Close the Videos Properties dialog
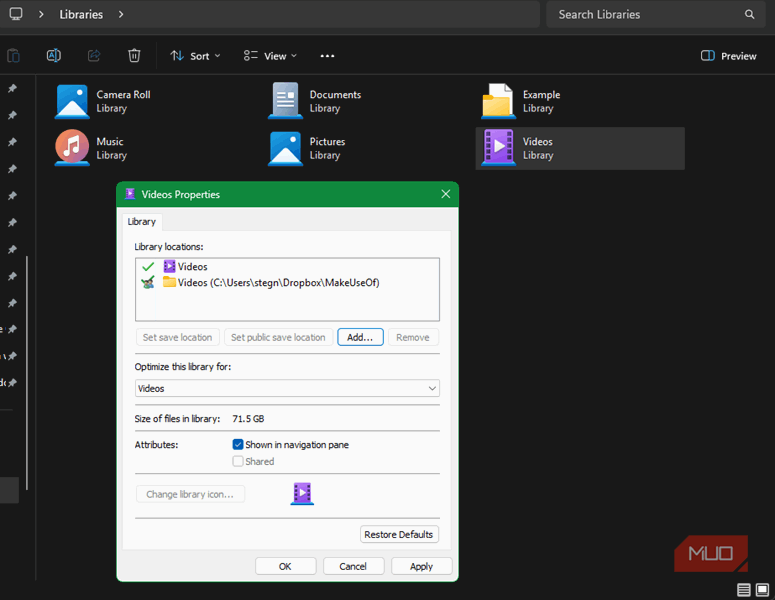This screenshot has width=775, height=600. pos(445,194)
